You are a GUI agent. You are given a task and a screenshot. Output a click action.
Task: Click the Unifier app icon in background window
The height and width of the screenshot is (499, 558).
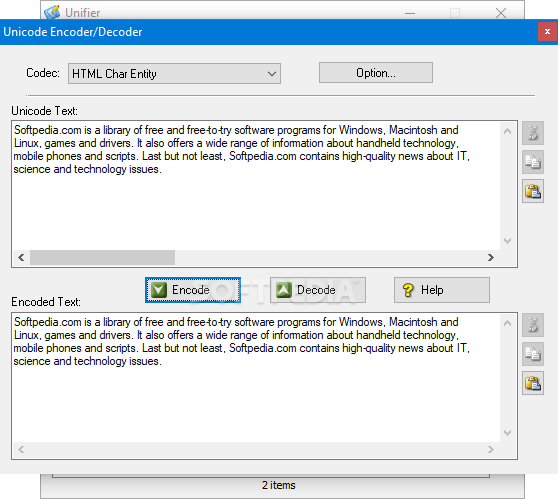[x=52, y=12]
